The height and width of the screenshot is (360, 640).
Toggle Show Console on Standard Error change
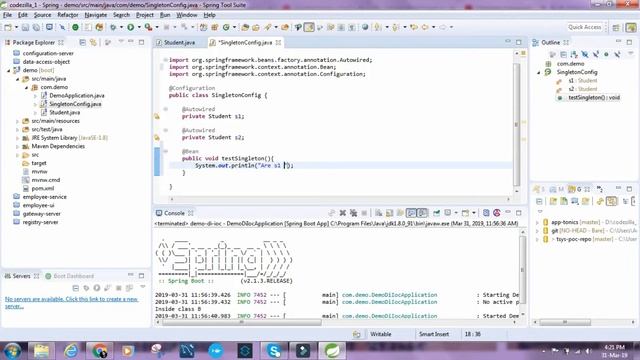(x=422, y=213)
